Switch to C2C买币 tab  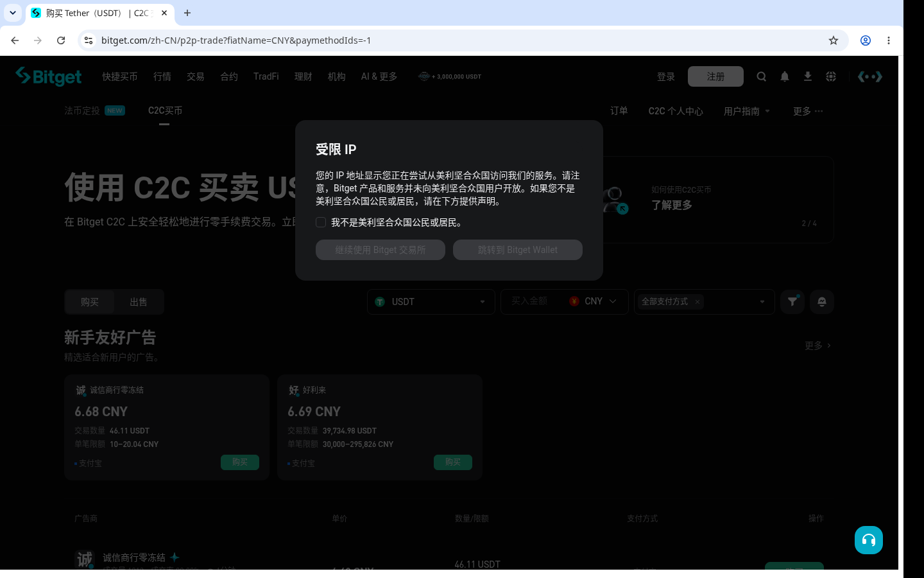point(165,110)
